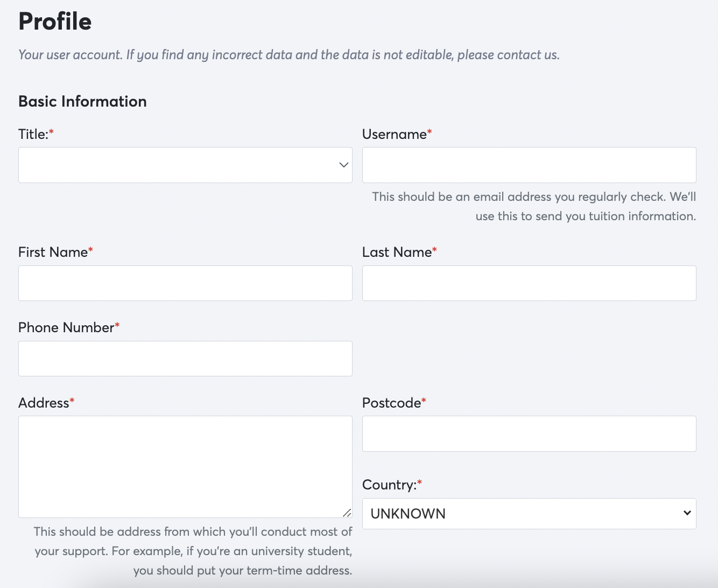The height and width of the screenshot is (588, 718).
Task: Click the "Postcode" field label
Action: pos(391,403)
